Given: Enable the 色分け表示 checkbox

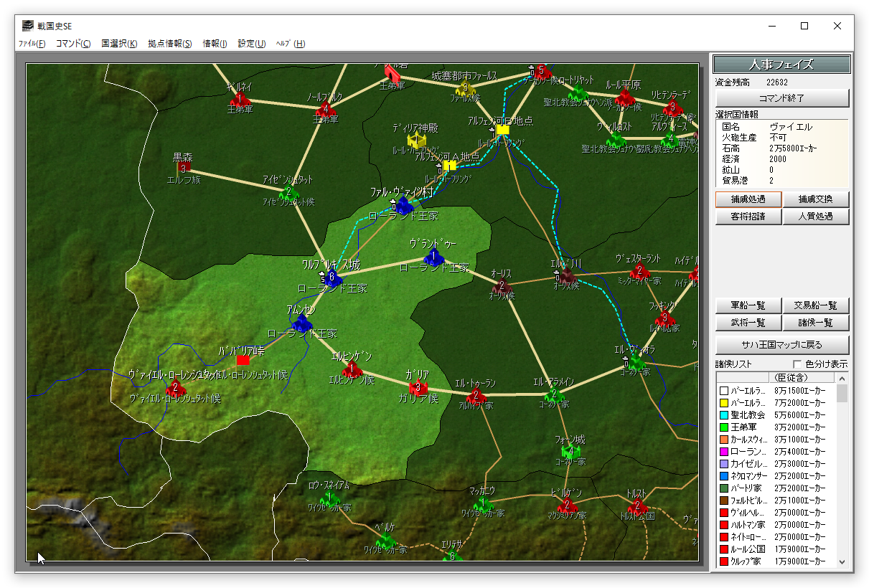Looking at the screenshot, I should pos(797,364).
